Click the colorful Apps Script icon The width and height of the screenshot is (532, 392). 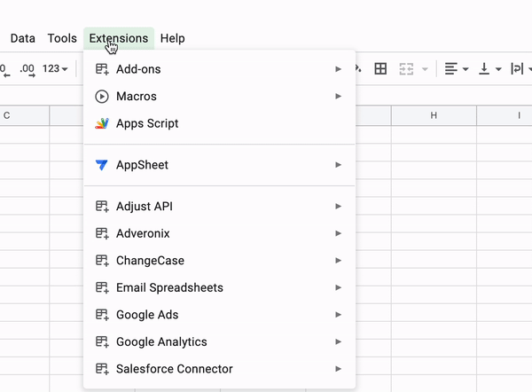102,123
